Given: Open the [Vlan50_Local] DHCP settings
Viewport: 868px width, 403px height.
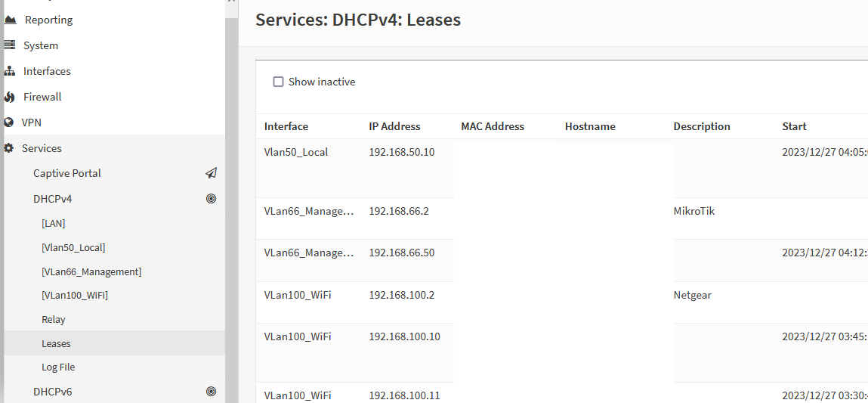Looking at the screenshot, I should (73, 248).
